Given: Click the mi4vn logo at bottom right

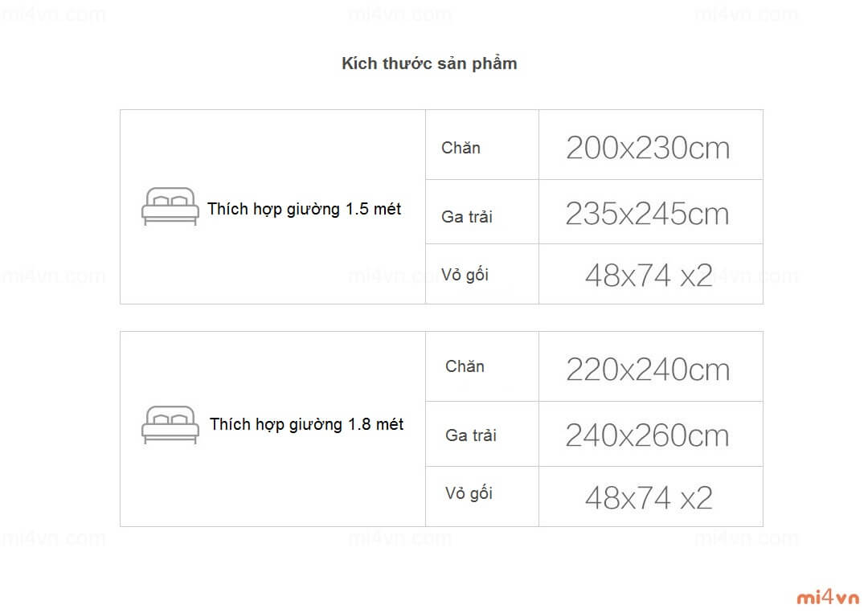Looking at the screenshot, I should point(827,597).
